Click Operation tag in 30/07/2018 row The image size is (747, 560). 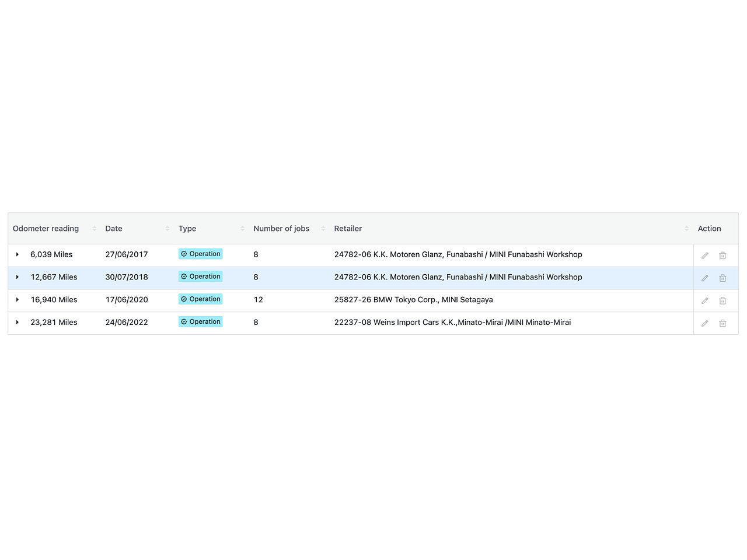(200, 276)
